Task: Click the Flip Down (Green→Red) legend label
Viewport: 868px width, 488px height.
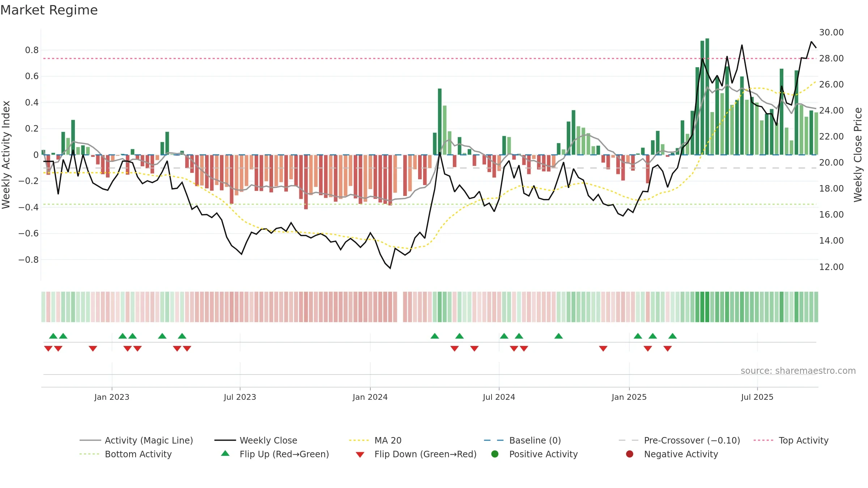Action: (x=425, y=454)
